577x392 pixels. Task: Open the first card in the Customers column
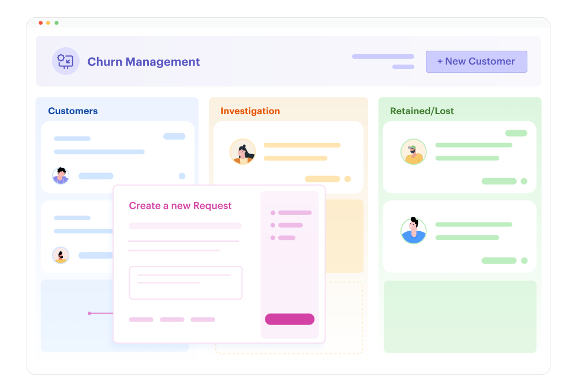[x=118, y=157]
